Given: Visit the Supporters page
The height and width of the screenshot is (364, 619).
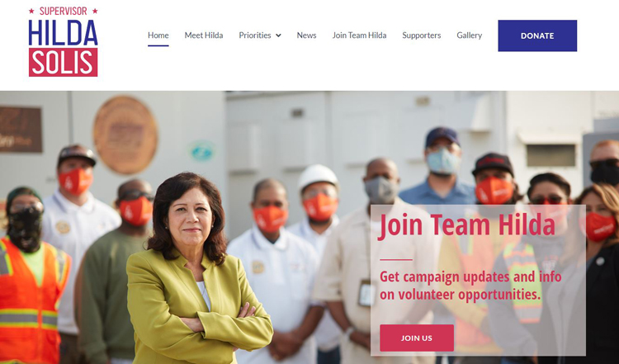Looking at the screenshot, I should [x=421, y=35].
